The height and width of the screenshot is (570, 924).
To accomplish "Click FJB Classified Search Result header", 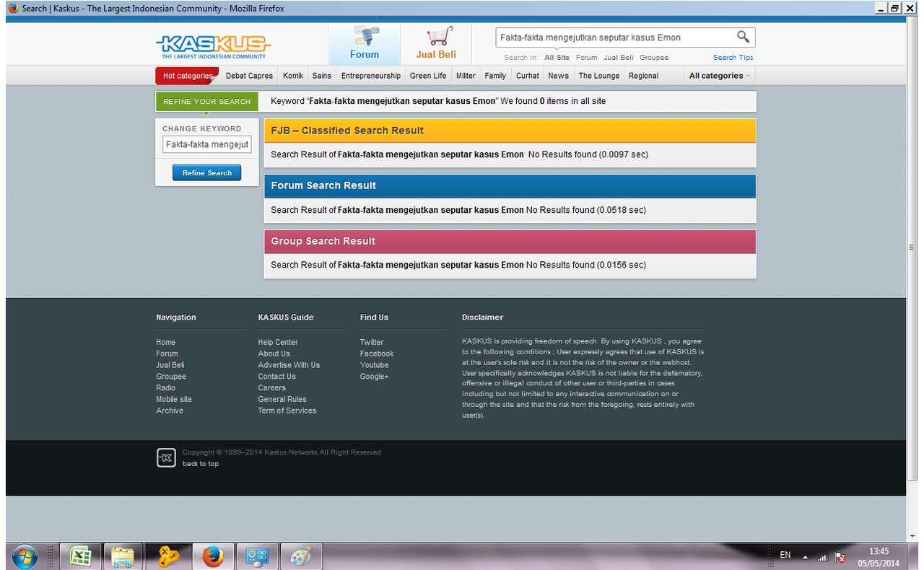I will coord(510,131).
